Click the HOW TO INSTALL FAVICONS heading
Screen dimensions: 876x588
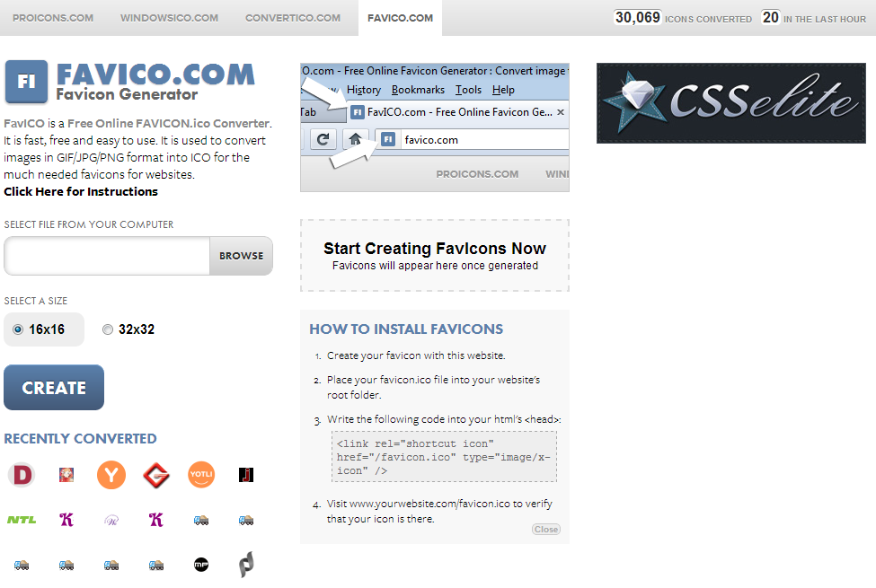[406, 329]
